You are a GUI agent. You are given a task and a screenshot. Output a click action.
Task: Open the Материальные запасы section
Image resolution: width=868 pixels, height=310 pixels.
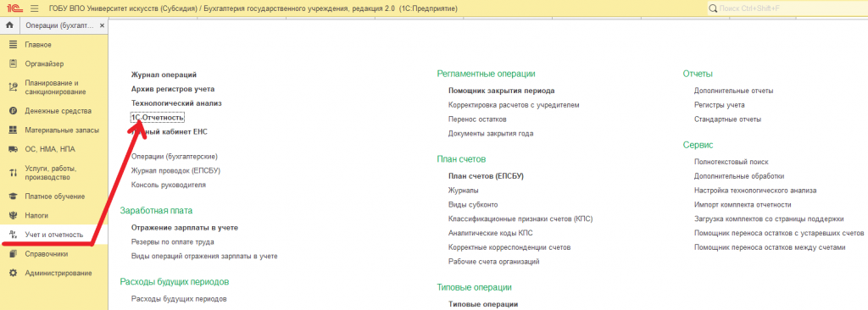(x=62, y=130)
